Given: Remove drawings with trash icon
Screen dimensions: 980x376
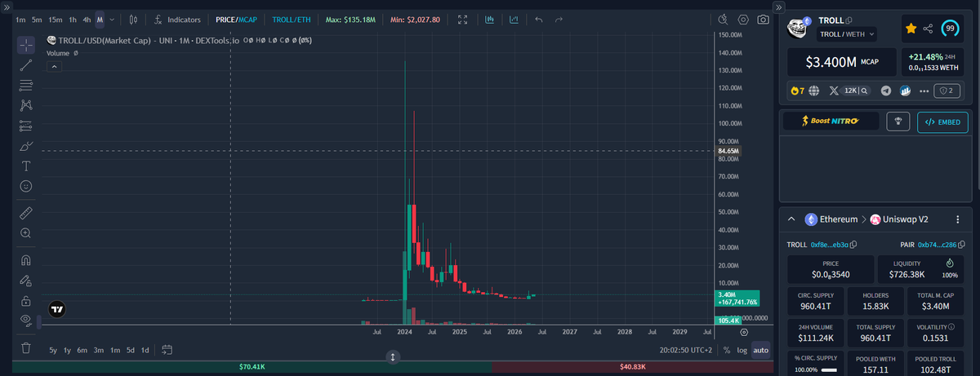Looking at the screenshot, I should pos(25,348).
